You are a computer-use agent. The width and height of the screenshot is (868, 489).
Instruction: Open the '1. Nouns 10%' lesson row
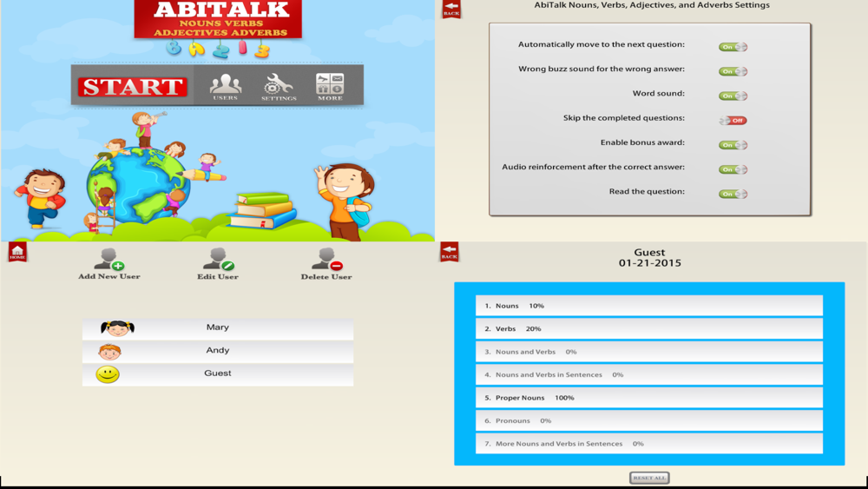[x=648, y=306]
